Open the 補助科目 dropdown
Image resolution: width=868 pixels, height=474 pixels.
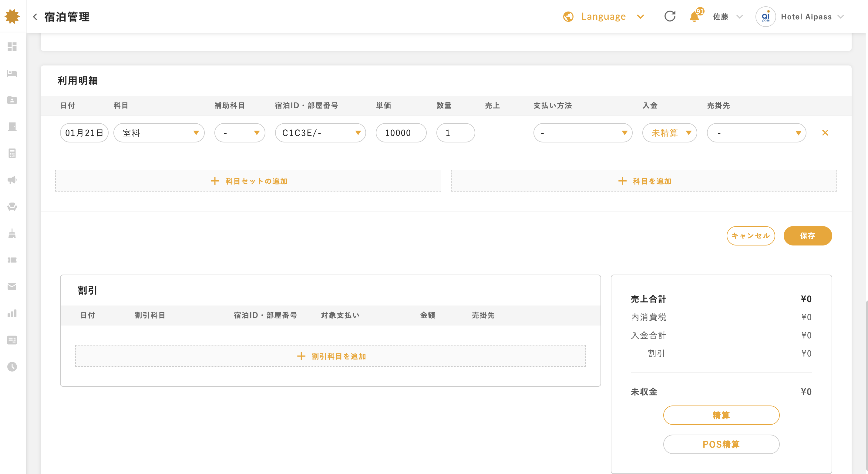click(x=240, y=133)
